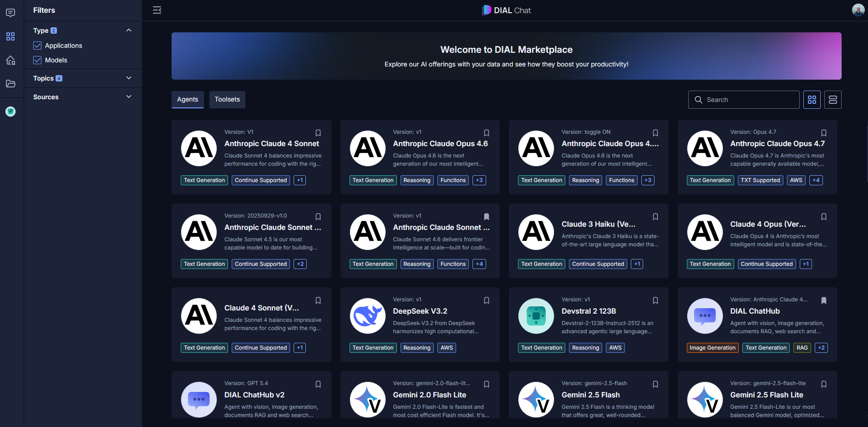Expand +3 tags on Claude Opus 4.6 v1
The image size is (868, 427).
[479, 180]
